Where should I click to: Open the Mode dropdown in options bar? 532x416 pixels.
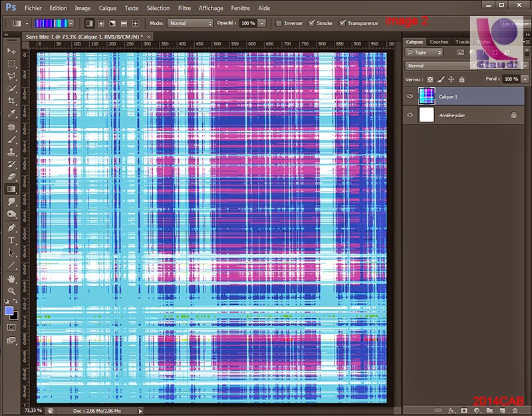pos(190,23)
